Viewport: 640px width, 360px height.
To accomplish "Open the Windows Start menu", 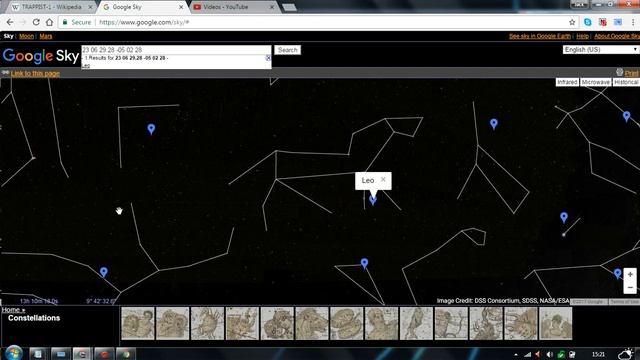I will tap(13, 353).
